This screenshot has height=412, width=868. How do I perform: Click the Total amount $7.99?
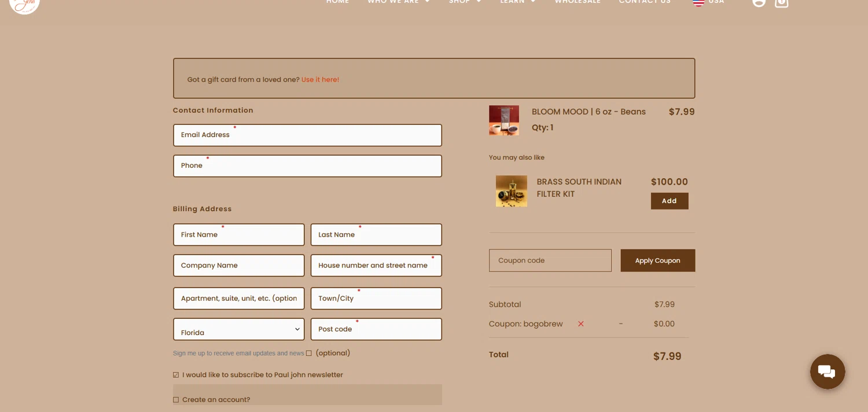(667, 356)
